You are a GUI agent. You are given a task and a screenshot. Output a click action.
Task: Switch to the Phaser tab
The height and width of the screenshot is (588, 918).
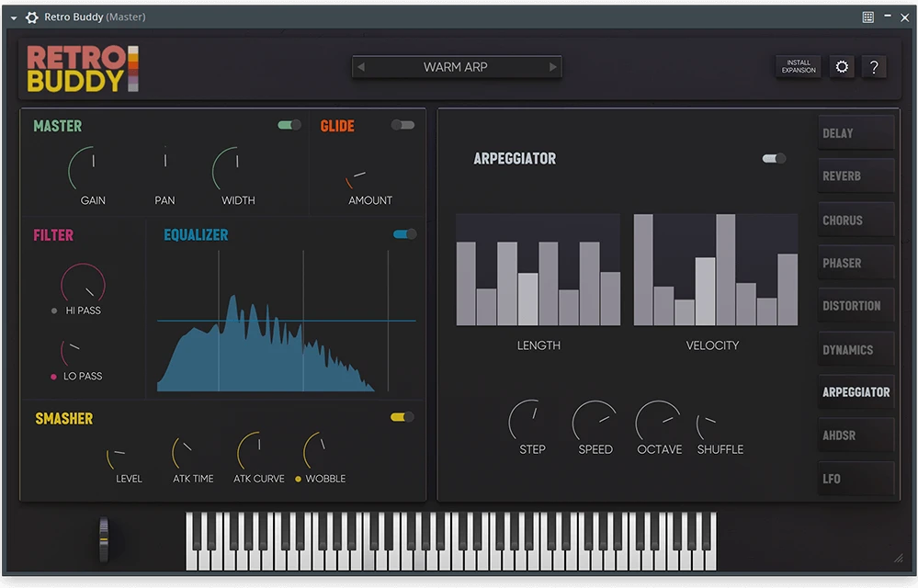pos(856,263)
